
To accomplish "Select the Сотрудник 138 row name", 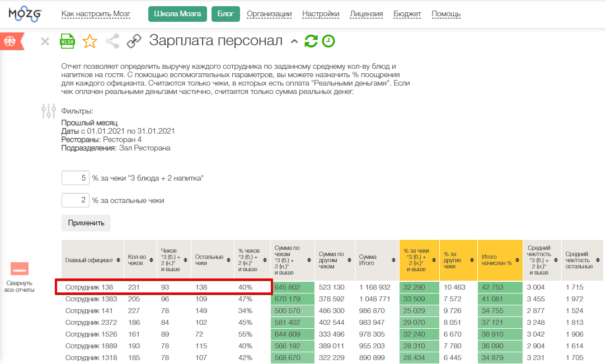I will (x=90, y=287).
